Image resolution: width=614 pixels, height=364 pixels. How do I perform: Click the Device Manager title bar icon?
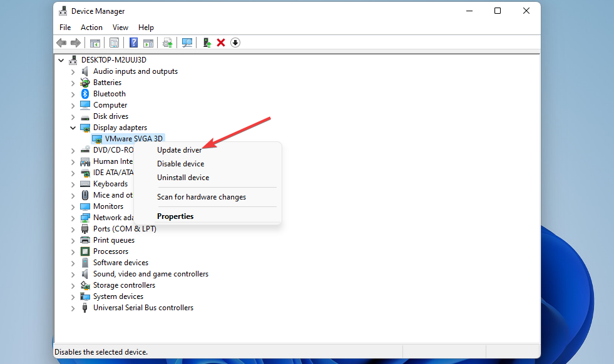click(x=63, y=11)
